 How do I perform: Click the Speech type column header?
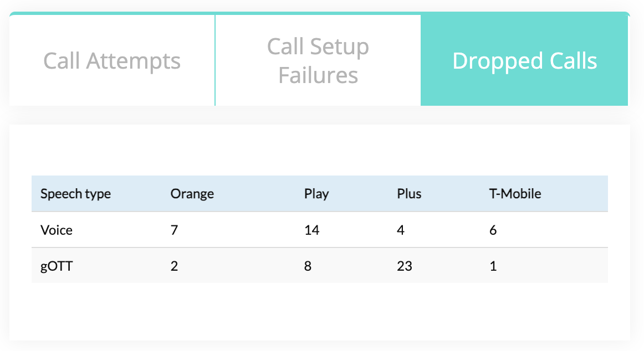75,194
